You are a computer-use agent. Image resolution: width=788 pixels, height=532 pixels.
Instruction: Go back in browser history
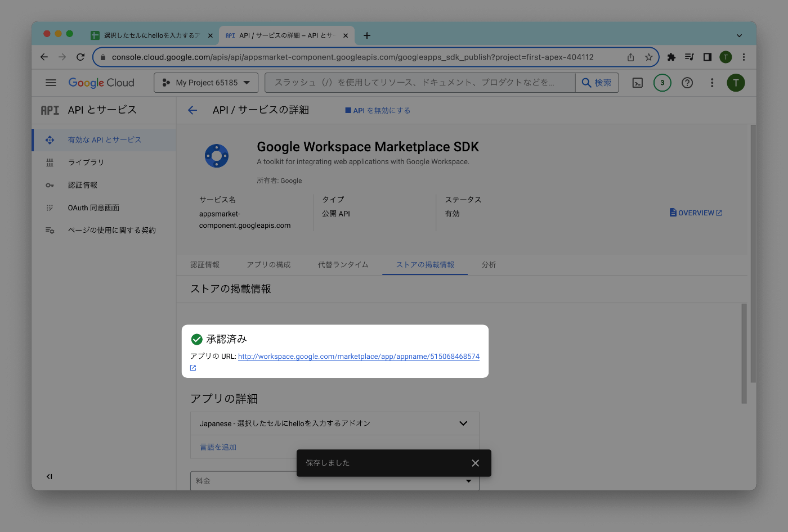point(44,57)
